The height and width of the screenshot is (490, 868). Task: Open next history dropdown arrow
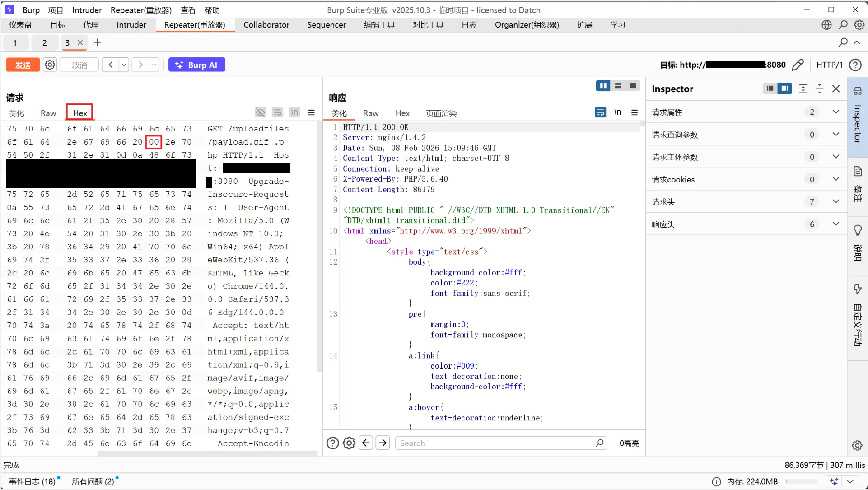(154, 65)
